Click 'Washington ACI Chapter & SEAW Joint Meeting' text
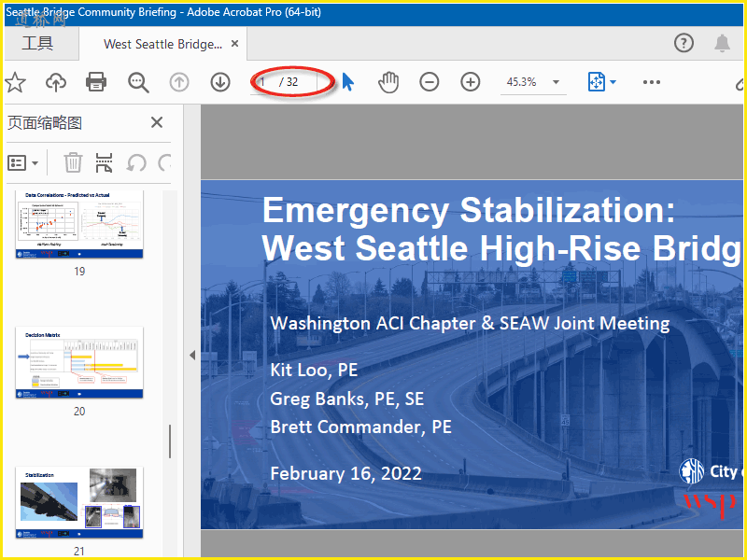Image resolution: width=747 pixels, height=560 pixels. click(x=470, y=323)
